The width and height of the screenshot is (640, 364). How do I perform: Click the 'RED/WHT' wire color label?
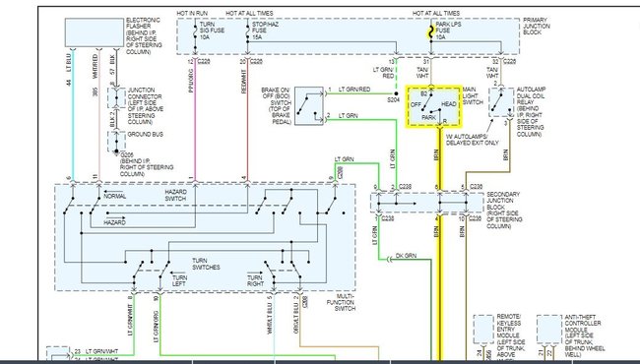(x=244, y=82)
